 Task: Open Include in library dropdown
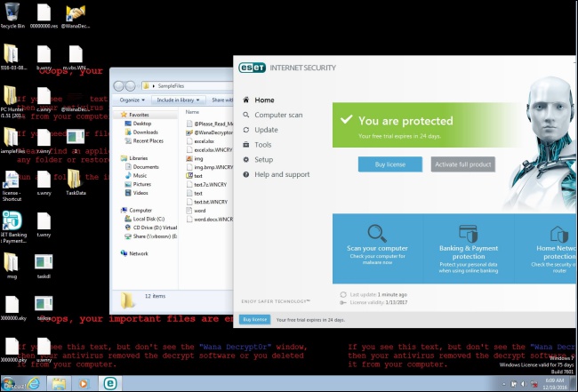pyautogui.click(x=178, y=100)
